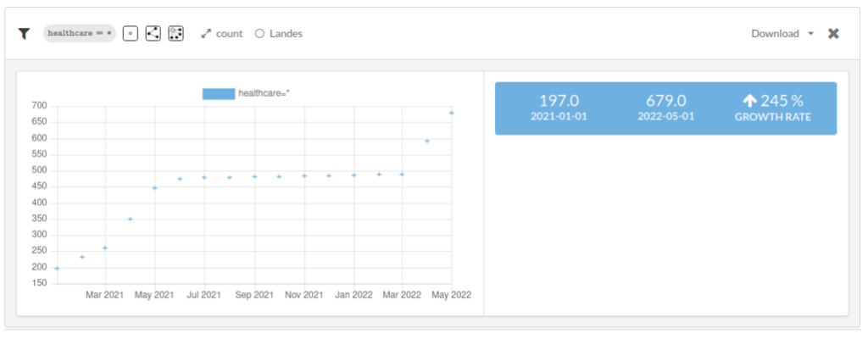Image resolution: width=868 pixels, height=339 pixels.
Task: Click the 245 % growth rate figure
Action: click(782, 101)
